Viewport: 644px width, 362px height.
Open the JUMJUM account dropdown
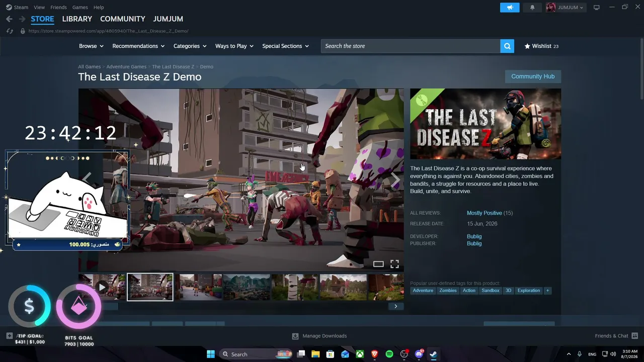tap(565, 8)
